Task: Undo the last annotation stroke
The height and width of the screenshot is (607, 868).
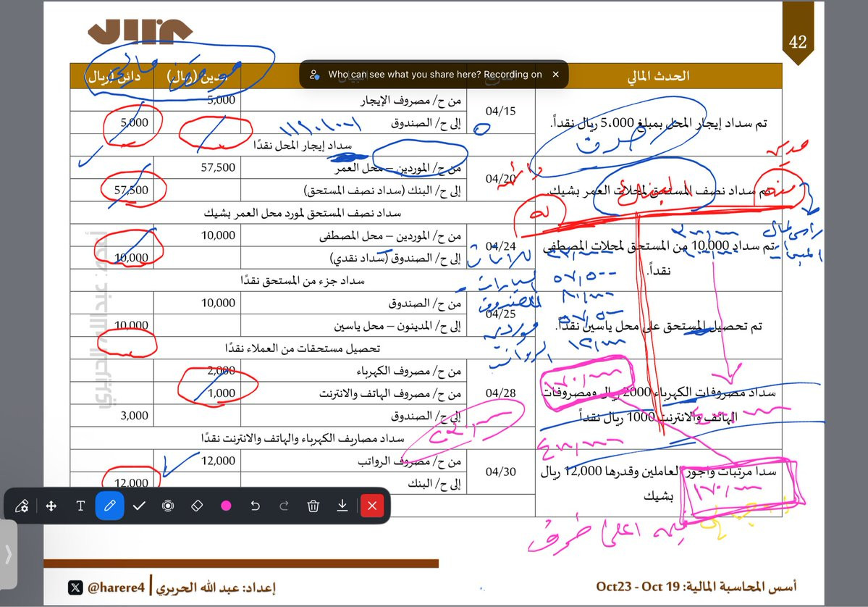Action: pos(256,506)
